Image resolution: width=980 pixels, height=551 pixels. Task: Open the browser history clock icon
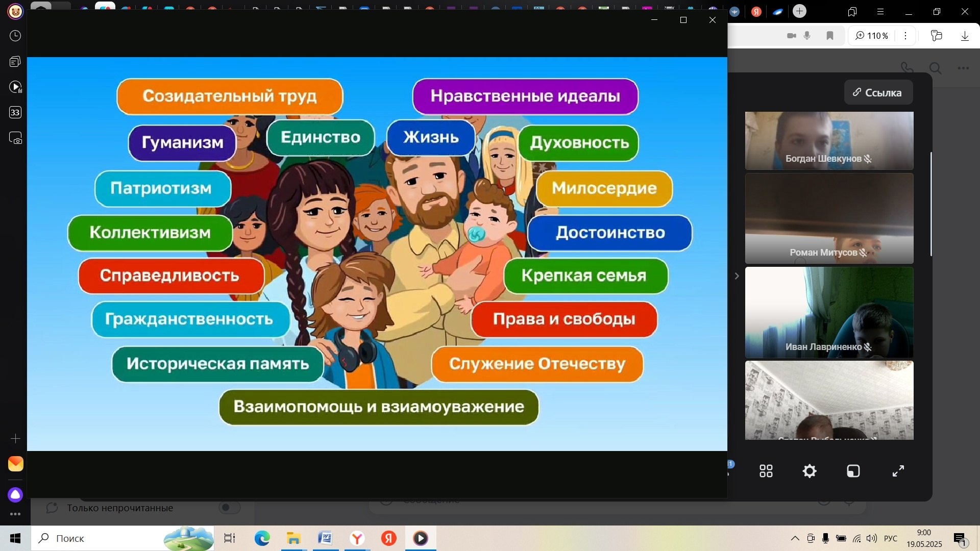click(x=15, y=36)
